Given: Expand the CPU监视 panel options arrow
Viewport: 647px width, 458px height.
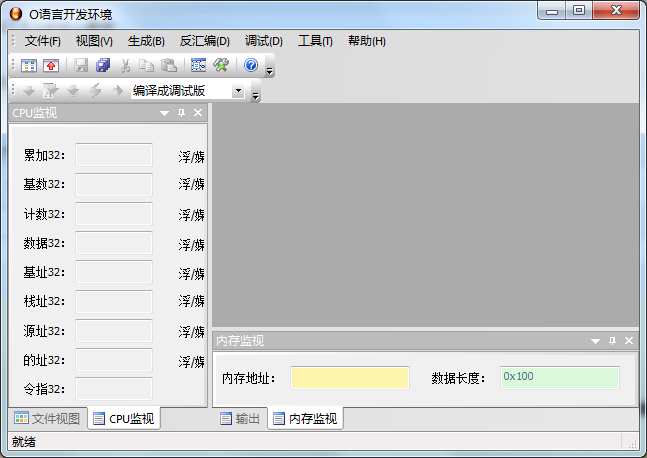Looking at the screenshot, I should coord(165,113).
